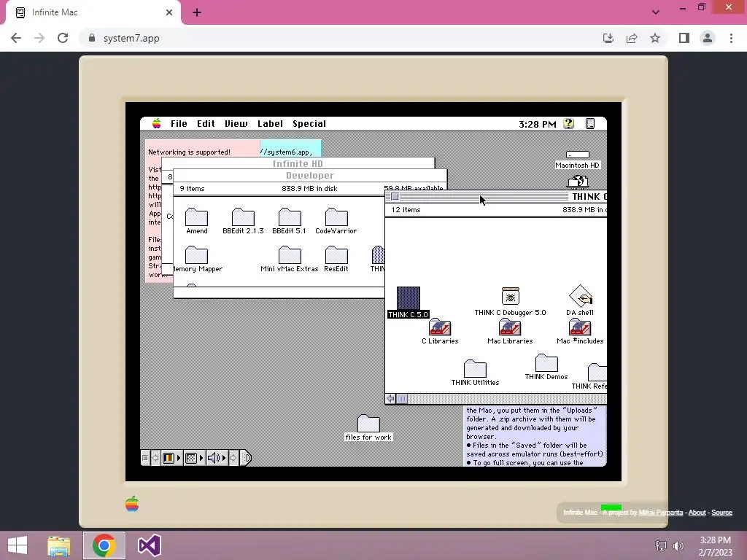
Task: Open the About link
Action: [697, 513]
